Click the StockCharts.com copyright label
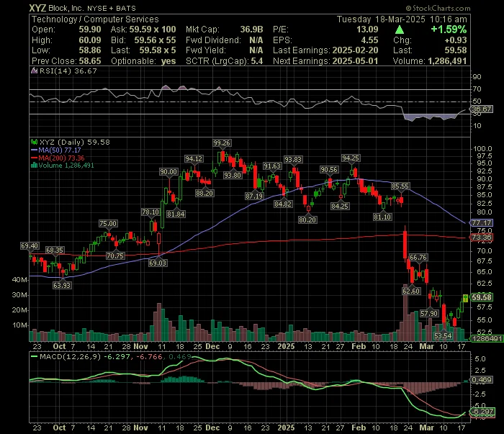This screenshot has height=434, width=504. click(438, 8)
